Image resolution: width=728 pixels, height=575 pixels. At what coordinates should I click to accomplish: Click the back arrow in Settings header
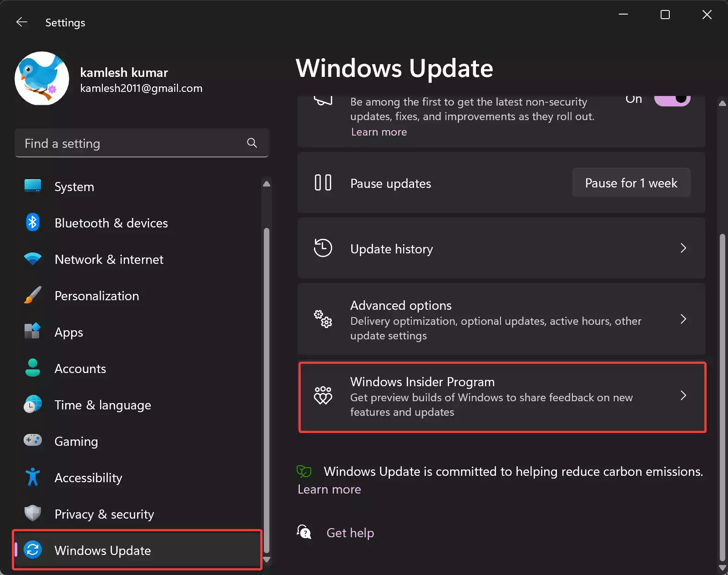click(x=22, y=22)
